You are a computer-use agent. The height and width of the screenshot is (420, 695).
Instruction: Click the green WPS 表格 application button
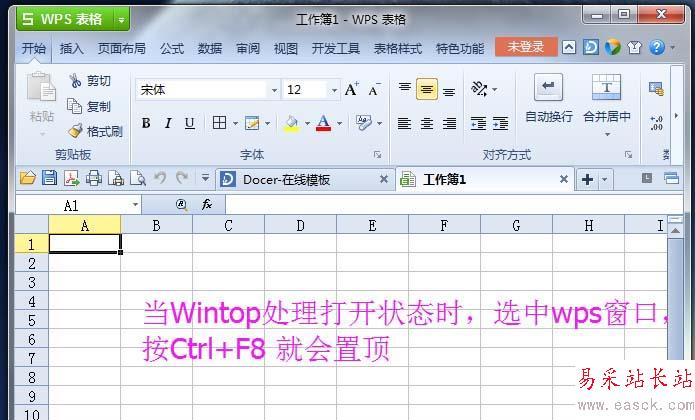[65, 19]
